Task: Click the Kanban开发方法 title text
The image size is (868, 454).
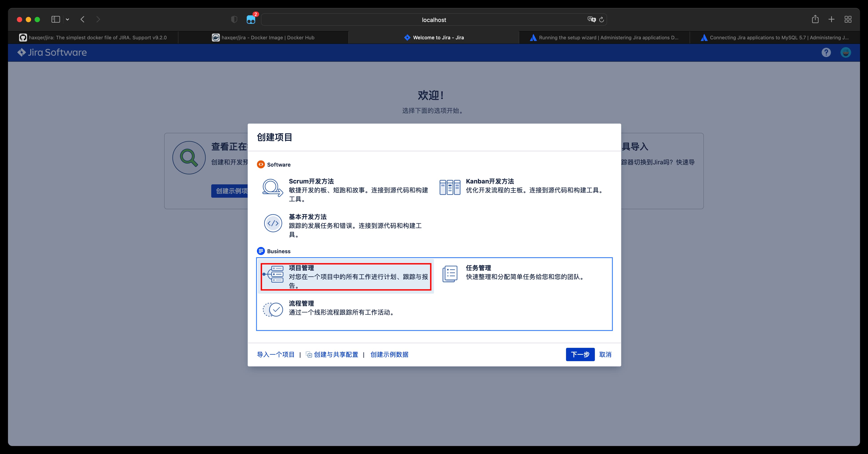Action: point(490,181)
